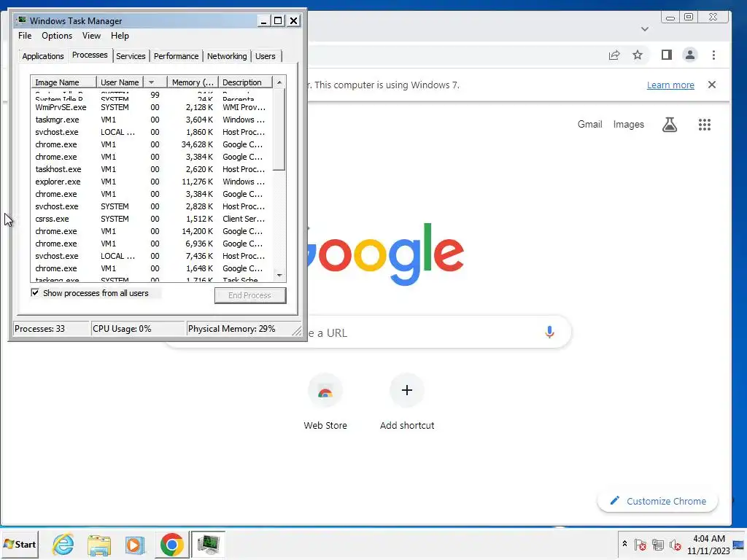
Task: Click Customize Chrome button
Action: point(657,501)
